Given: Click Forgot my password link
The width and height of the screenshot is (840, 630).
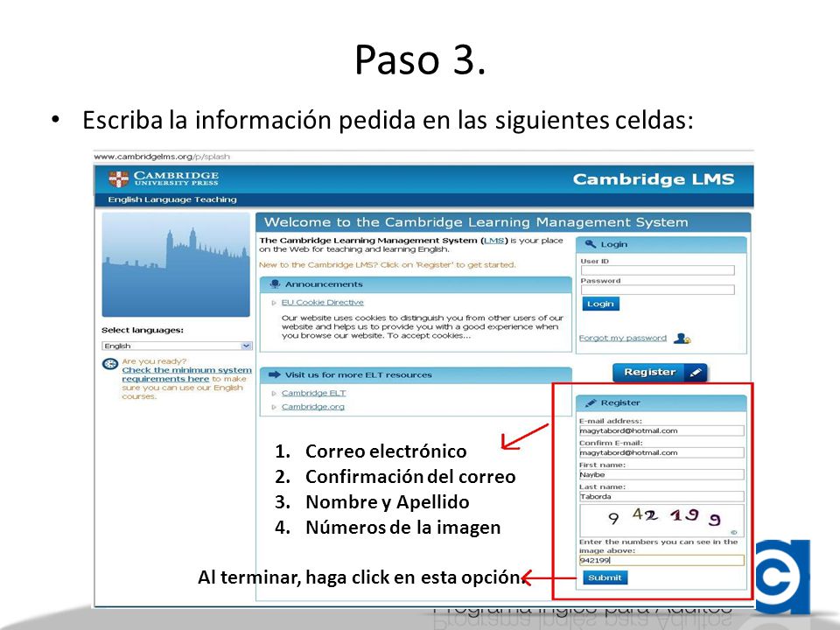Looking at the screenshot, I should [623, 338].
